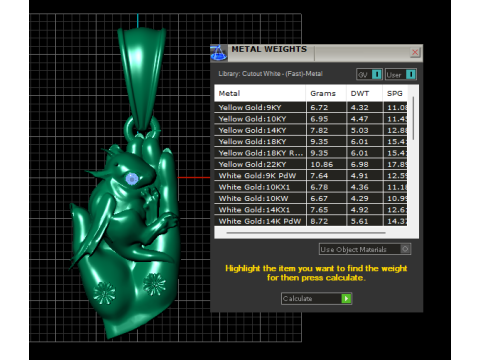Select the pendant bail on the model
Image resolution: width=480 pixels, height=360 pixels.
tap(142, 78)
